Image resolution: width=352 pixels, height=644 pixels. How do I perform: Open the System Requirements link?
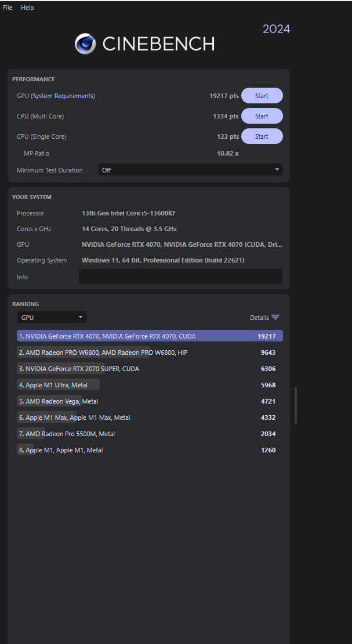click(63, 96)
